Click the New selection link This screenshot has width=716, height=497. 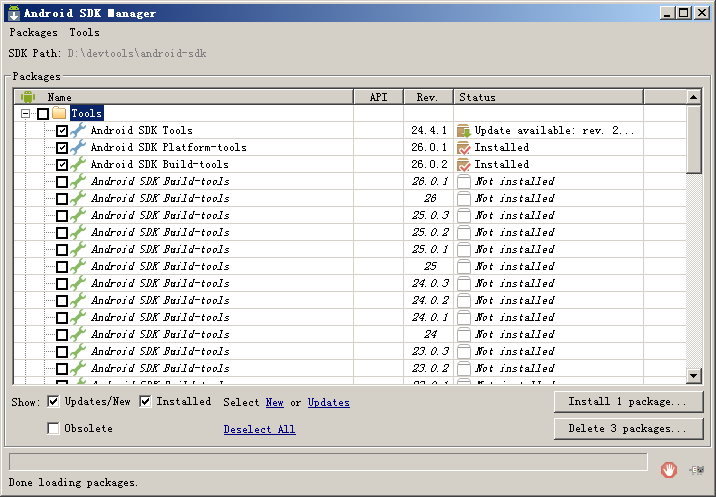[274, 402]
